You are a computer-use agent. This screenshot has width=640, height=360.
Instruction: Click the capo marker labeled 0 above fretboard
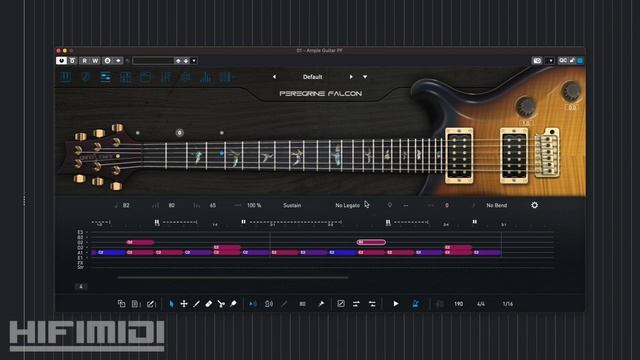(x=180, y=133)
